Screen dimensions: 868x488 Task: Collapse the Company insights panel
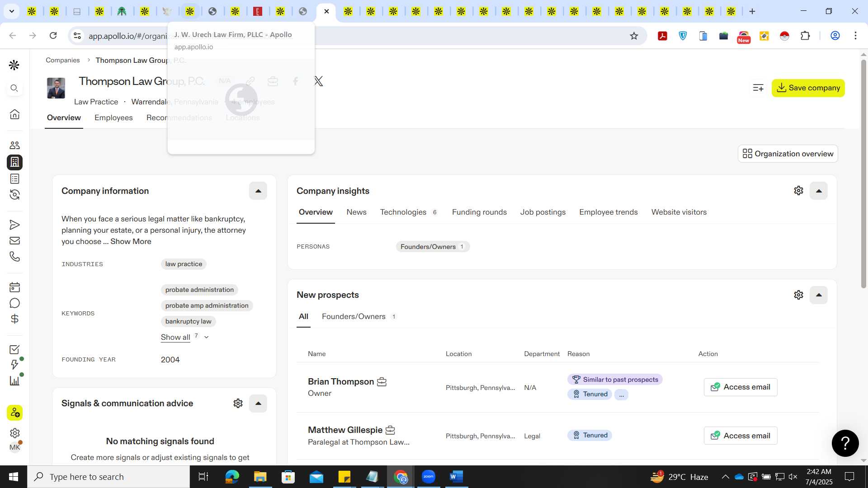(819, 191)
